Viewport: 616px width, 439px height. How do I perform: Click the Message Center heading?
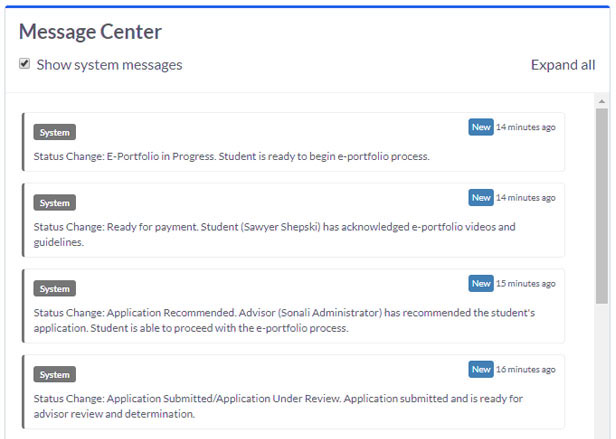click(x=90, y=31)
